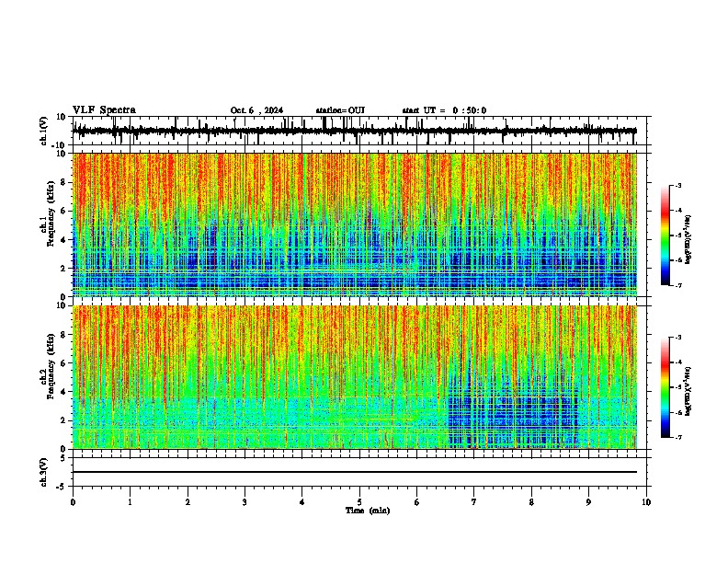Click the "-3" label on ch.2 color scale

[677, 338]
